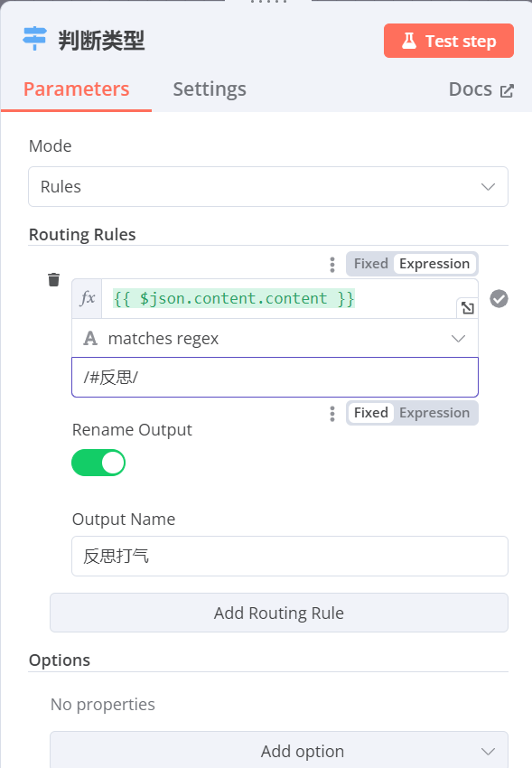Toggle Rename Output switch off
The height and width of the screenshot is (768, 532).
[x=98, y=463]
